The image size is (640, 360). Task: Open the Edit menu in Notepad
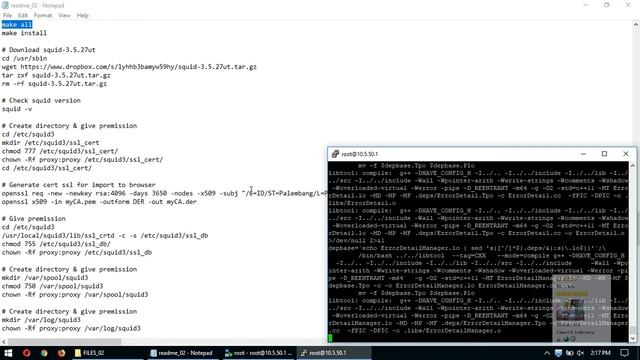pos(23,16)
